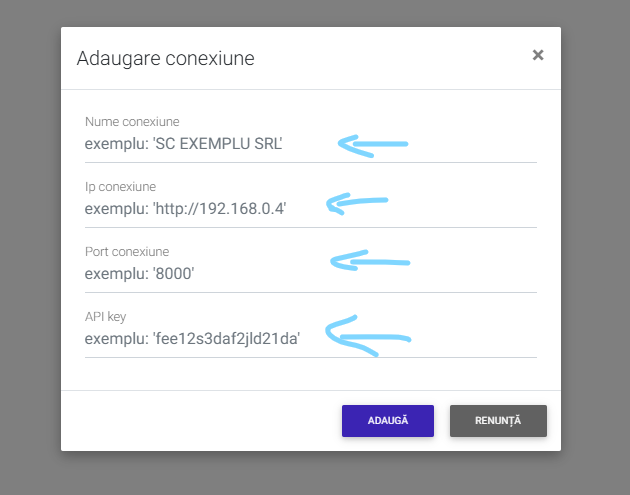Click the 'API key' label text
630x495 pixels.
[x=105, y=317]
